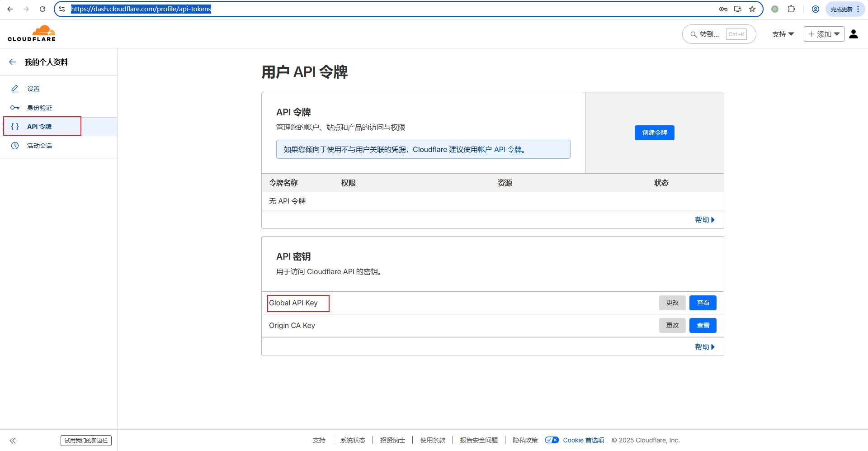The width and height of the screenshot is (868, 451).
Task: Click the back arrow beside 我的个人资料
Action: [13, 62]
